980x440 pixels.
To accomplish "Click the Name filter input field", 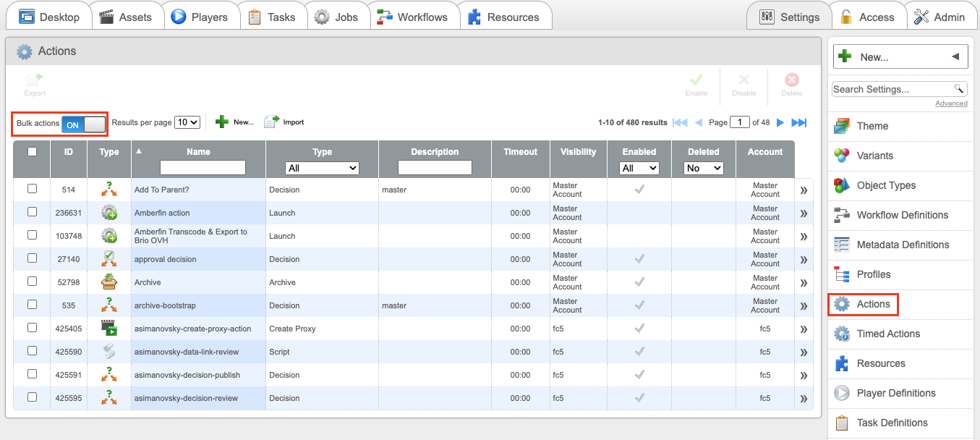I will tap(203, 168).
